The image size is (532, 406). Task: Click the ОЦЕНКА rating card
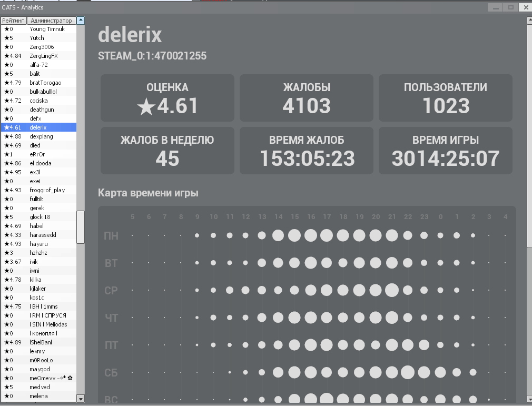coord(167,97)
